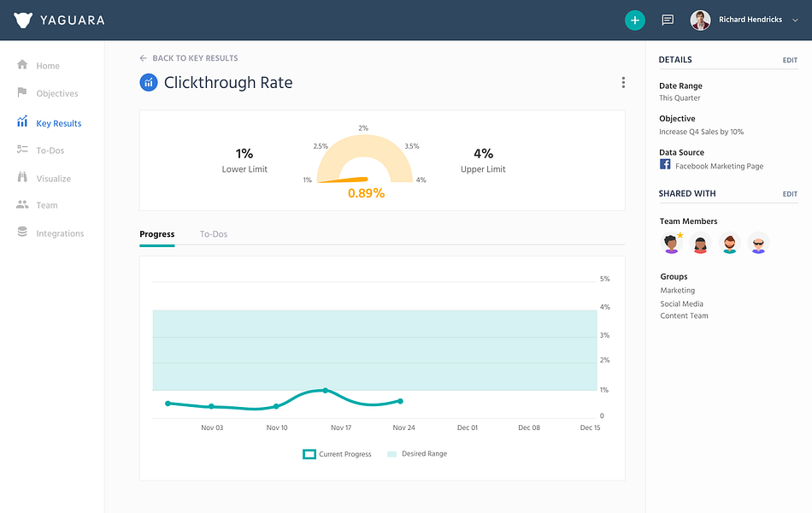This screenshot has width=812, height=513.
Task: Open Visualize binoculars icon
Action: [x=21, y=177]
